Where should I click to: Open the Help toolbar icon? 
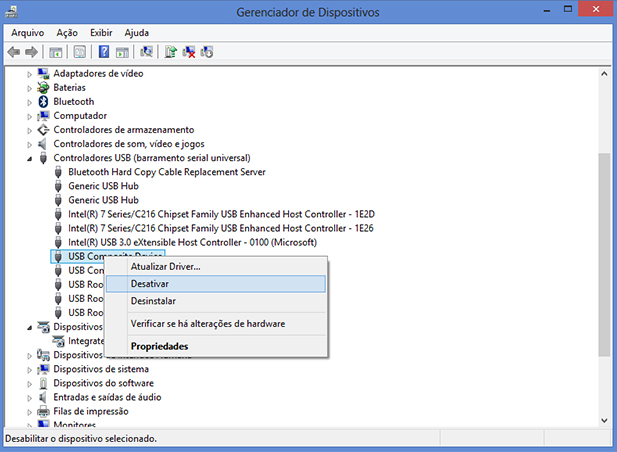click(x=104, y=52)
